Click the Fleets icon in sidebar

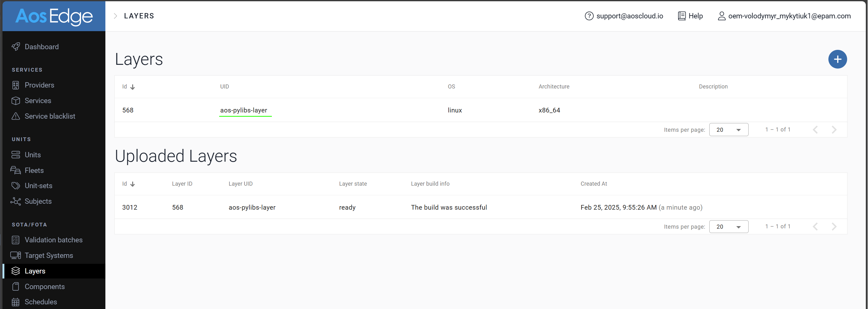[16, 170]
